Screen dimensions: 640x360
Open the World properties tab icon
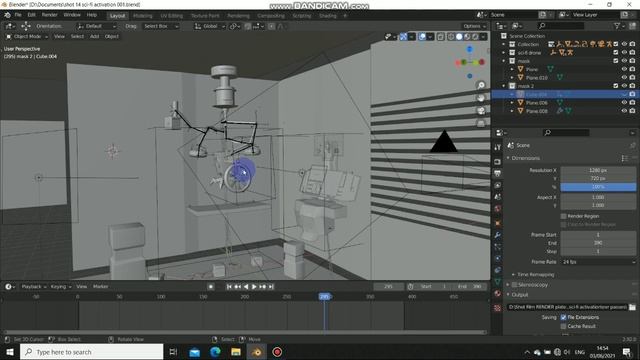pos(497,209)
